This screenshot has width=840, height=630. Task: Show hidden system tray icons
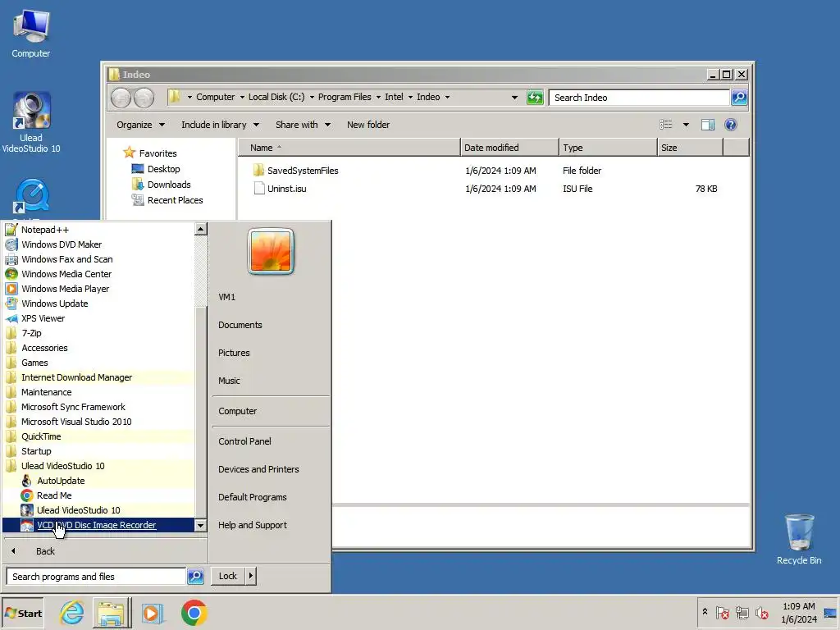tap(705, 611)
